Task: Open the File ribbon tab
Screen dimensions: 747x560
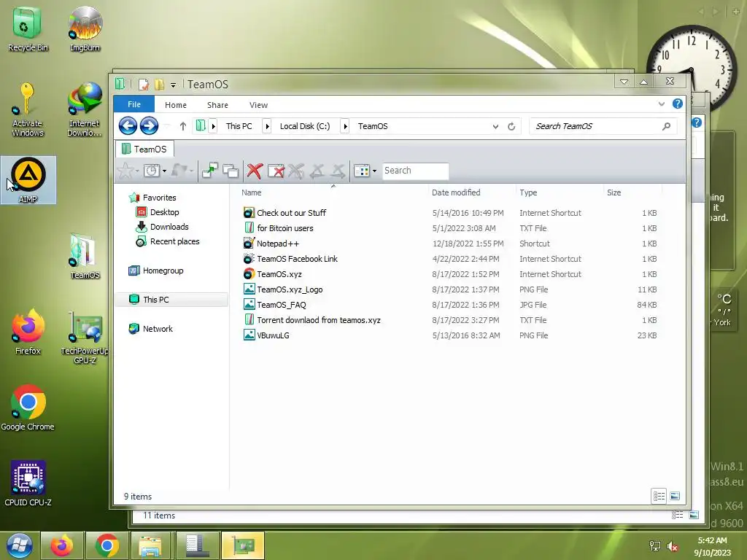Action: pyautogui.click(x=134, y=104)
